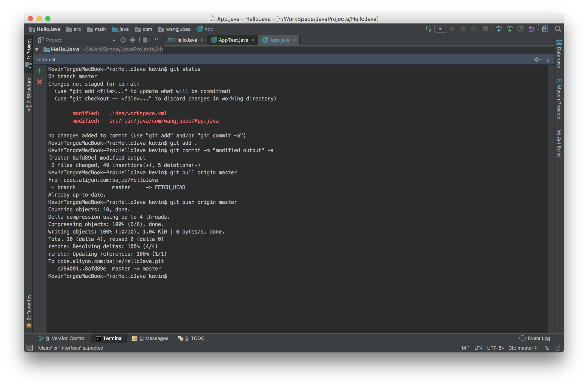Image resolution: width=588 pixels, height=387 pixels.
Task: Open Git: master branch popup
Action: point(522,348)
